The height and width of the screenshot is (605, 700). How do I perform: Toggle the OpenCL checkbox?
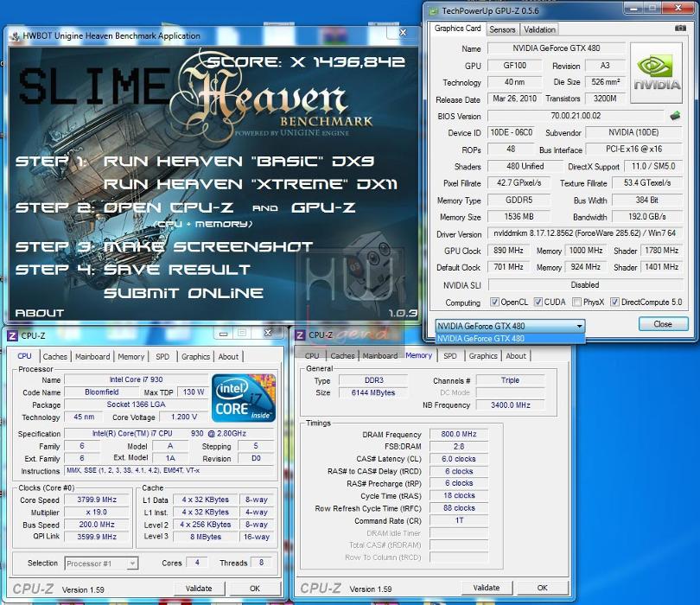coord(494,302)
